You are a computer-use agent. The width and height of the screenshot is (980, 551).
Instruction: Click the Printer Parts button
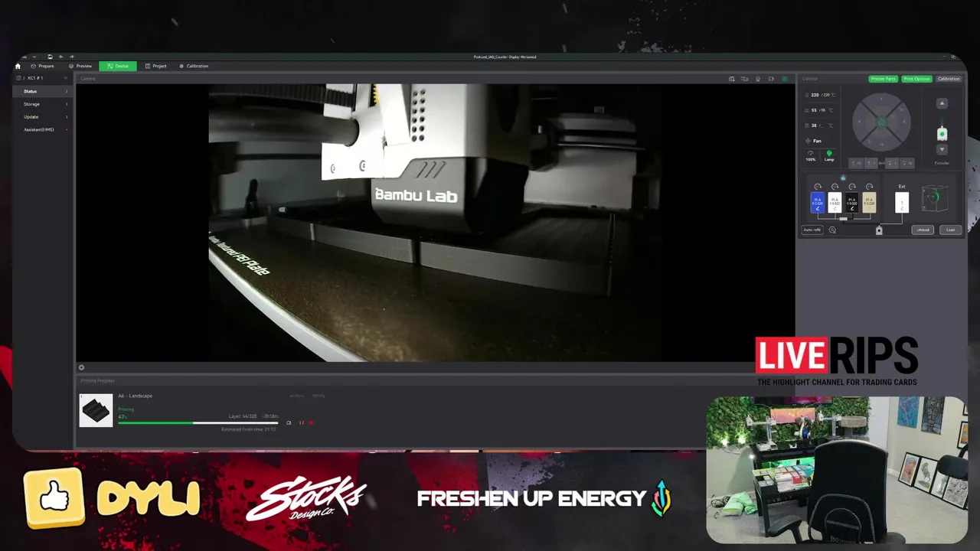[884, 79]
